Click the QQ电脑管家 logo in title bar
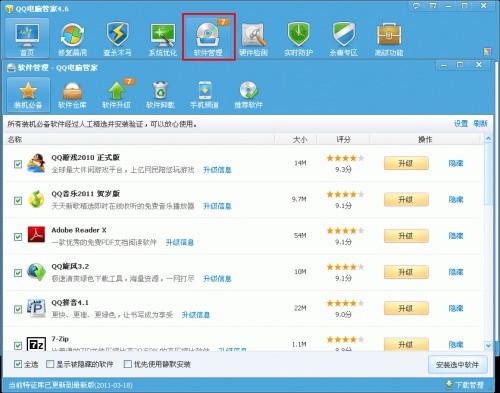The height and width of the screenshot is (393, 500). click(9, 8)
